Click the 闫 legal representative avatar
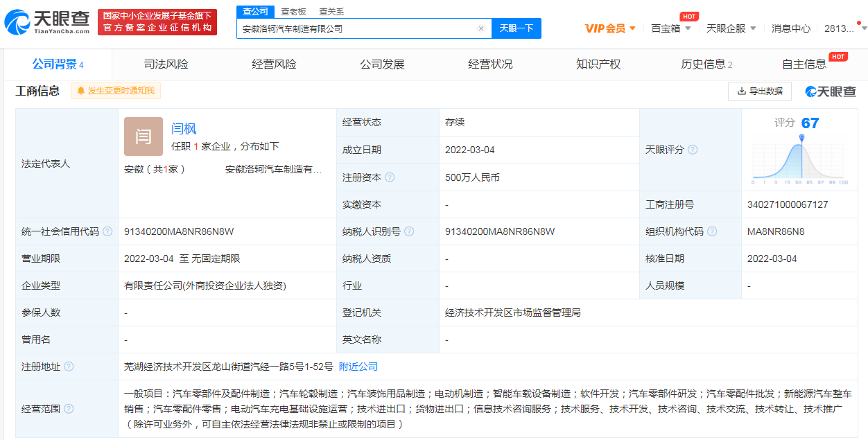868x440 pixels. [x=144, y=137]
